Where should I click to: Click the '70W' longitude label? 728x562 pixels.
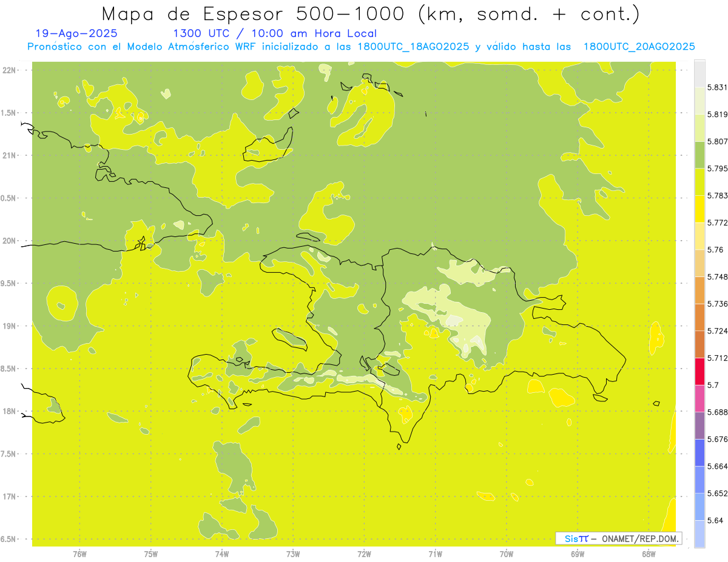pyautogui.click(x=507, y=554)
